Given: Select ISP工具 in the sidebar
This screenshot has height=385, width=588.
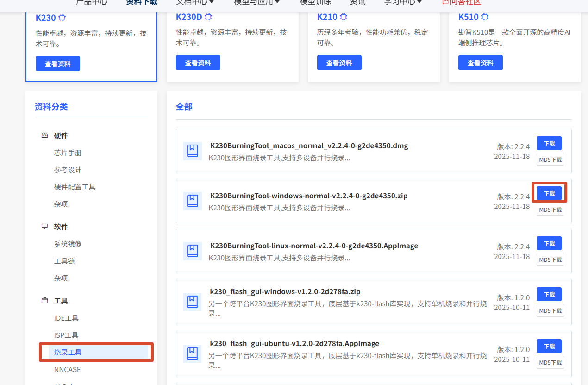Looking at the screenshot, I should [x=66, y=335].
